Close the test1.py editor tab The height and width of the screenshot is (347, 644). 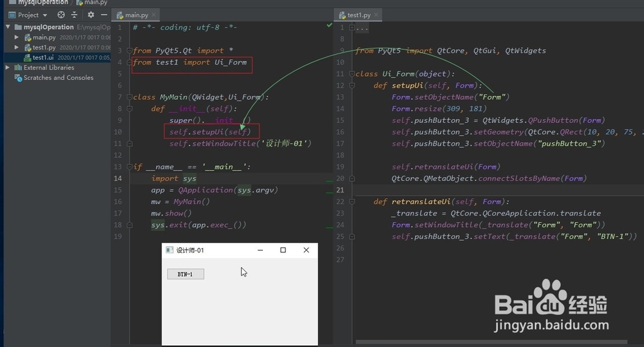(x=376, y=15)
